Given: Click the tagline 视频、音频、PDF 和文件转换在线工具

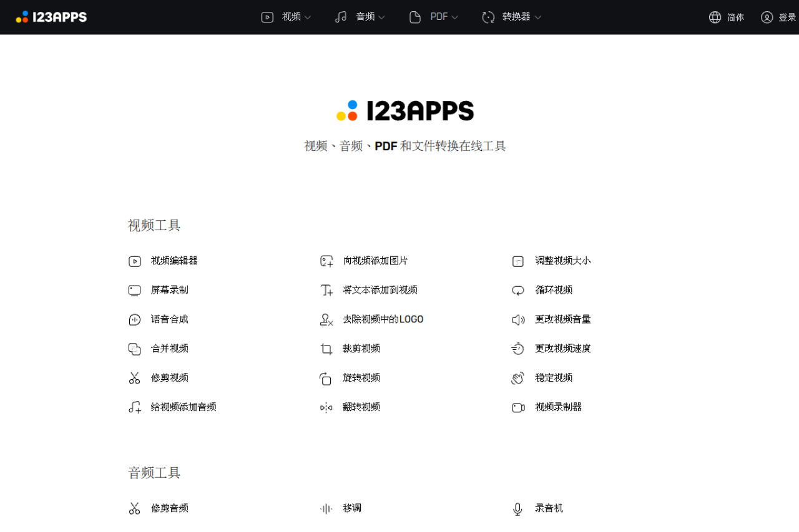Looking at the screenshot, I should [405, 147].
